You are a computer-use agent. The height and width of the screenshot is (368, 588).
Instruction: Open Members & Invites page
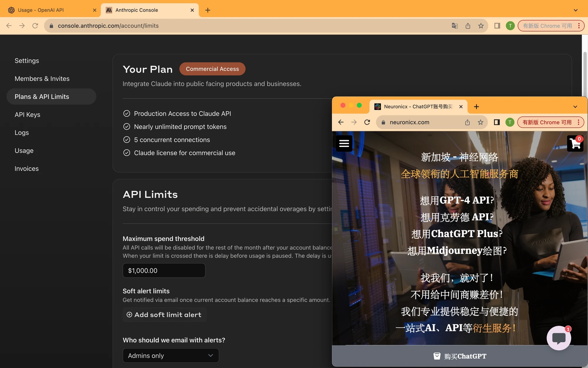[x=42, y=79]
